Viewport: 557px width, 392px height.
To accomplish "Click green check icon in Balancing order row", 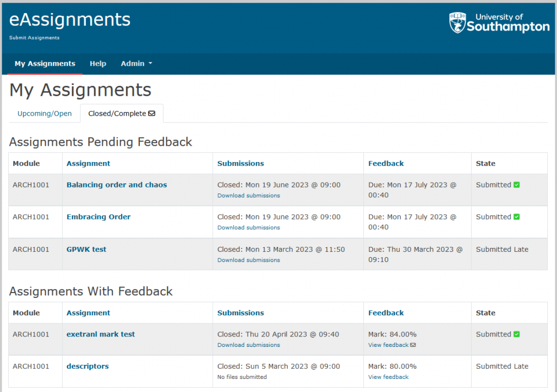I will (x=517, y=185).
